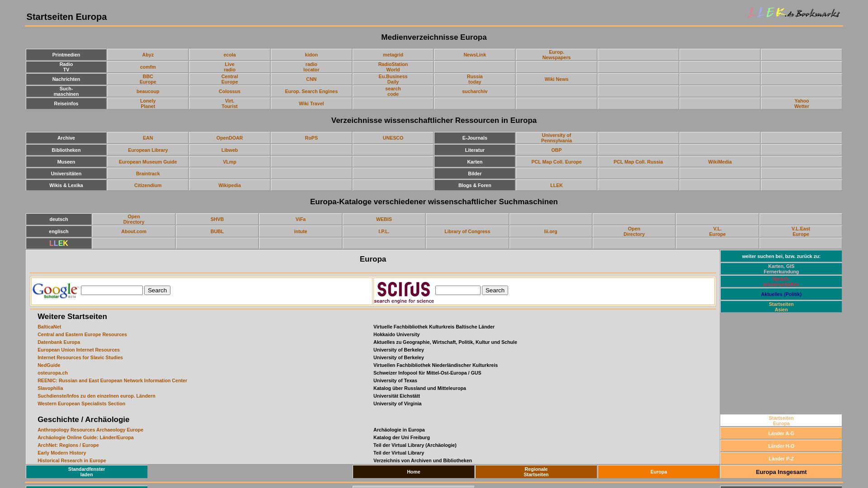Open the Slavophilia link
The width and height of the screenshot is (868, 488).
click(x=50, y=388)
